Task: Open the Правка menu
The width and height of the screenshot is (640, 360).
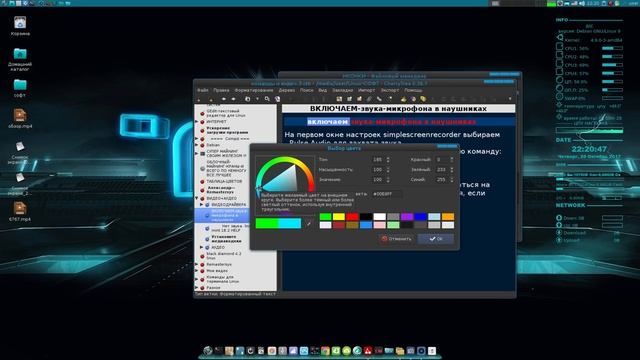Action: (221, 90)
